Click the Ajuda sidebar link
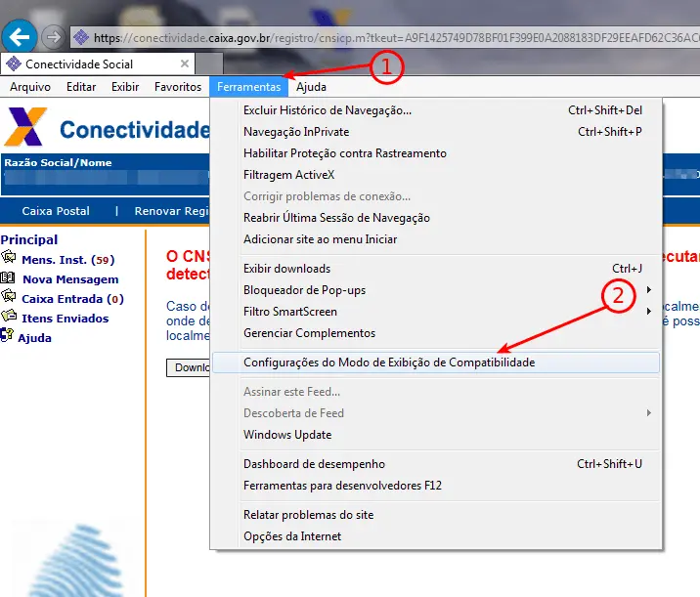This screenshot has width=700, height=597. point(34,338)
